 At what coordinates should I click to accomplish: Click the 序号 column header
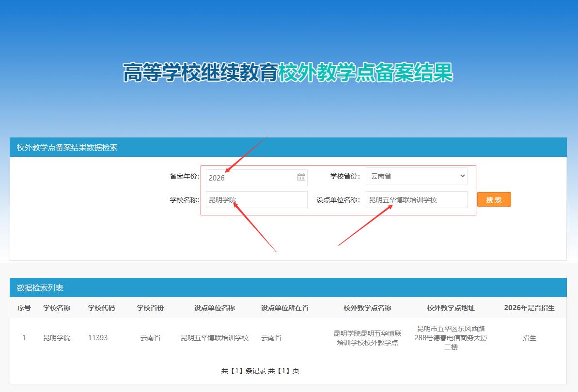(24, 308)
